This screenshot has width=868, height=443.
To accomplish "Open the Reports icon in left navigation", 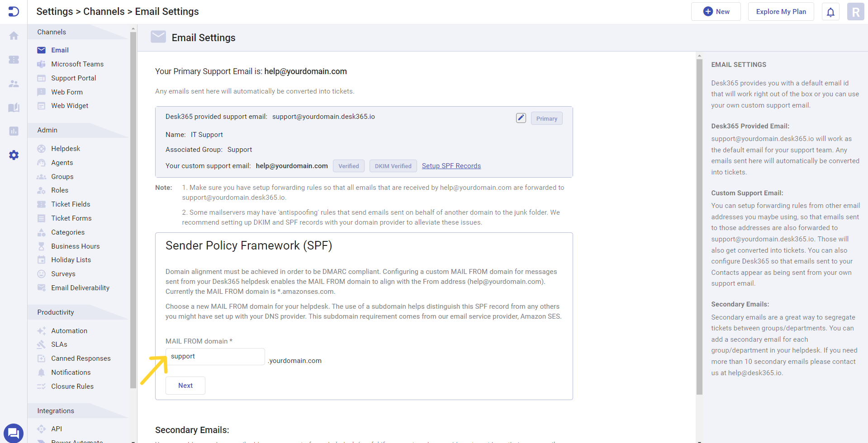I will point(14,131).
